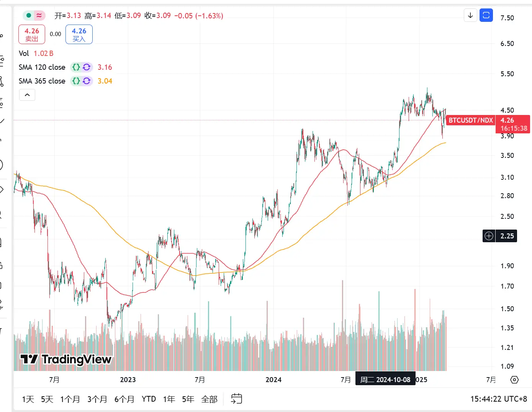Screen dimensions: 532x412
Task: Select the 全部 time range
Action: click(209, 399)
